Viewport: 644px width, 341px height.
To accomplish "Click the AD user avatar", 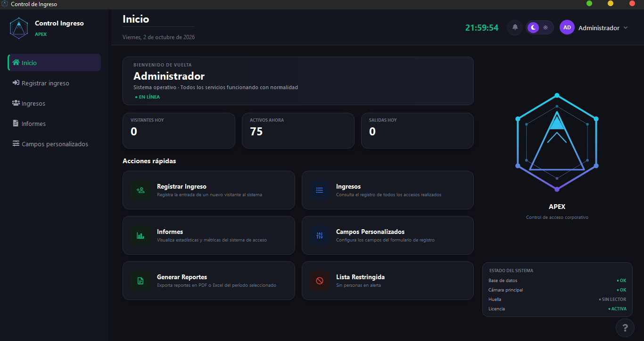I will [x=567, y=27].
